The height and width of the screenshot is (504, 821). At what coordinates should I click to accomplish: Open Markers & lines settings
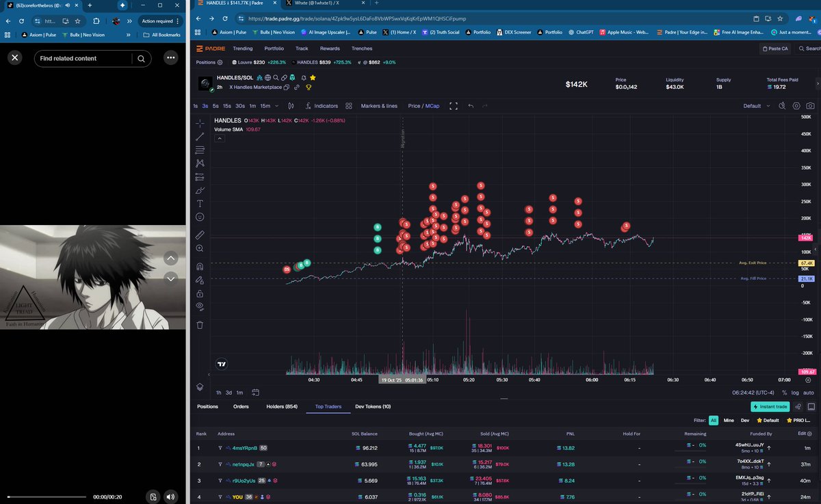379,106
